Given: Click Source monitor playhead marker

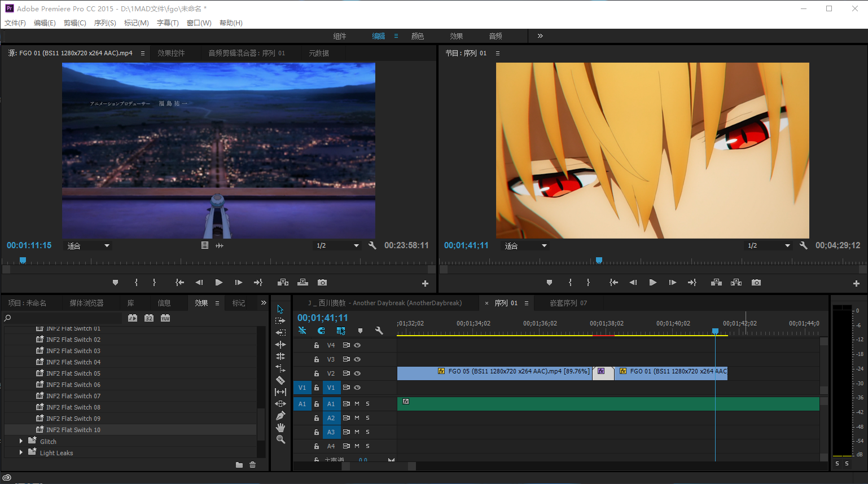Looking at the screenshot, I should coord(23,260).
